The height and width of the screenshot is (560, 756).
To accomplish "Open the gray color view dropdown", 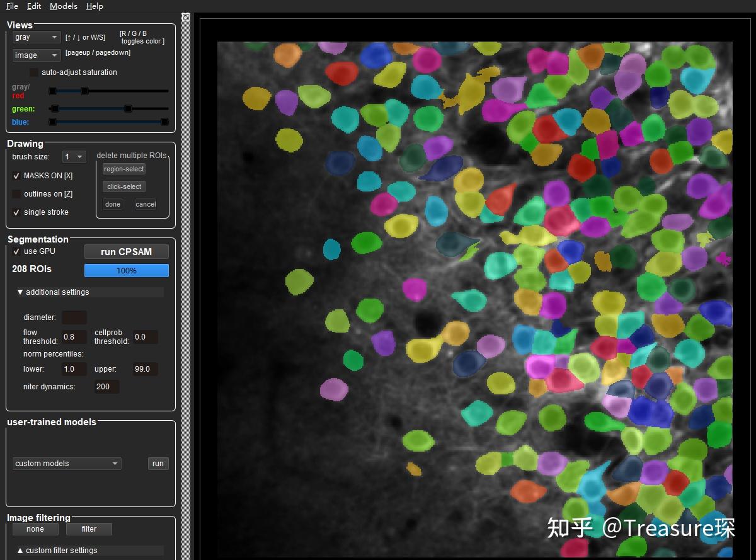I will click(37, 37).
